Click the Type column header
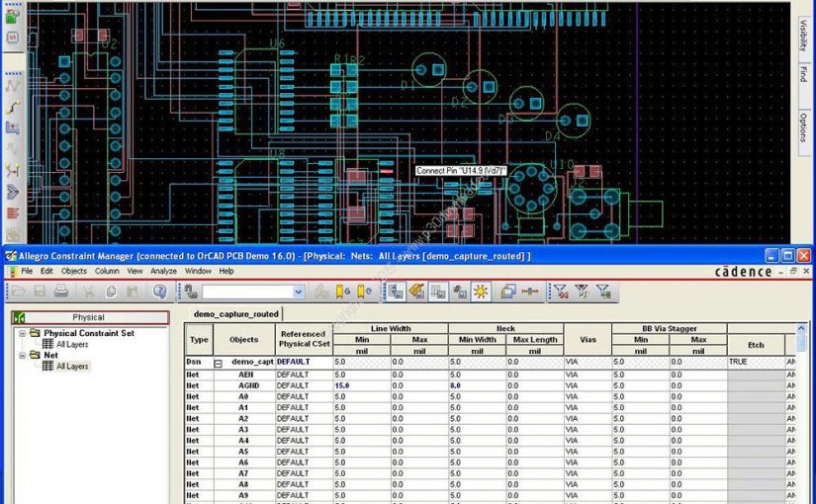Screen dimensions: 816x504 pyautogui.click(x=199, y=339)
